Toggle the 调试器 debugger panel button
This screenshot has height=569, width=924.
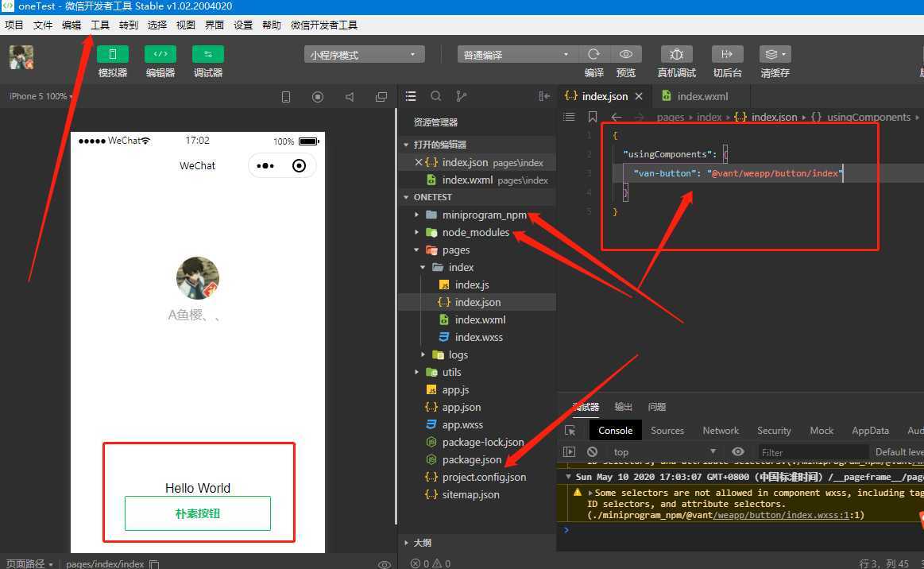tap(208, 54)
